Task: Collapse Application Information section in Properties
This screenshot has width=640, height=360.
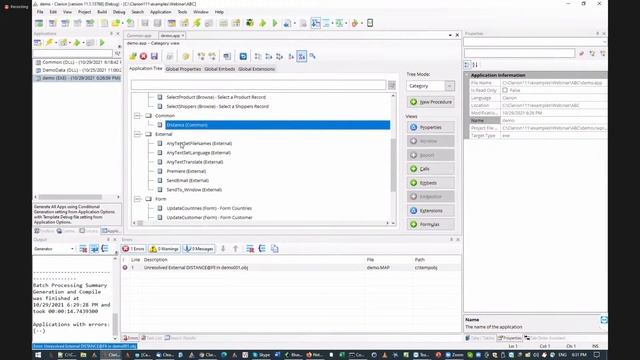Action: point(467,75)
